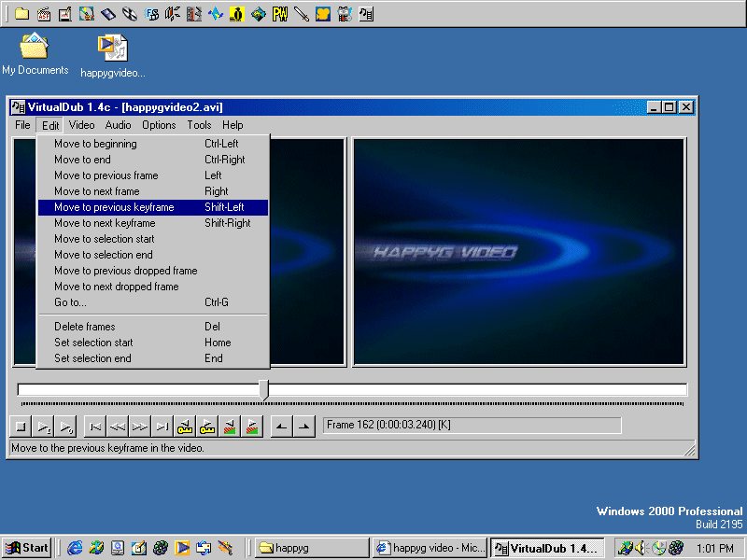This screenshot has width=747, height=560.
Task: Click the VirtualDub title bar icon
Action: tap(18, 107)
